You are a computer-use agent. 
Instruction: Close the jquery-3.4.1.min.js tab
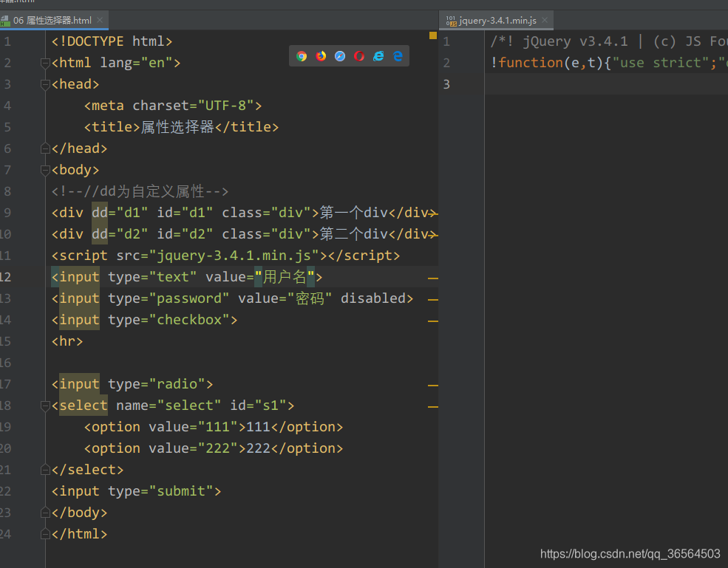pyautogui.click(x=544, y=21)
